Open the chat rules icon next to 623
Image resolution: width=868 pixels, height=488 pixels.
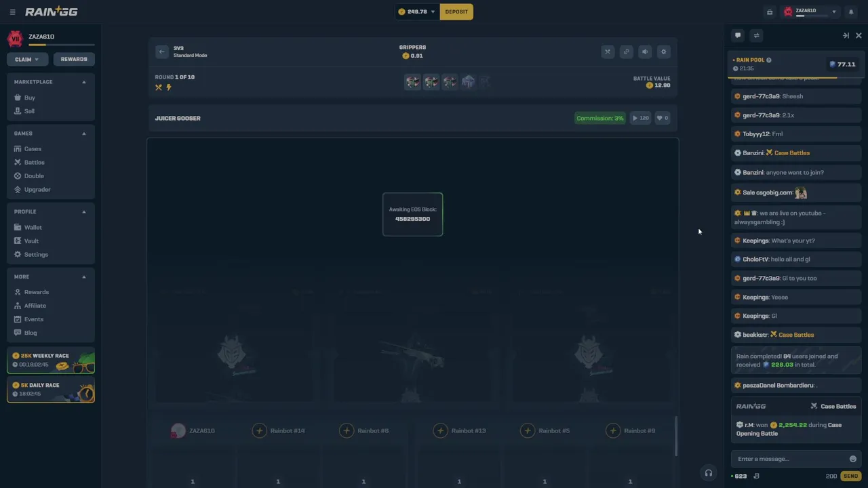click(756, 476)
